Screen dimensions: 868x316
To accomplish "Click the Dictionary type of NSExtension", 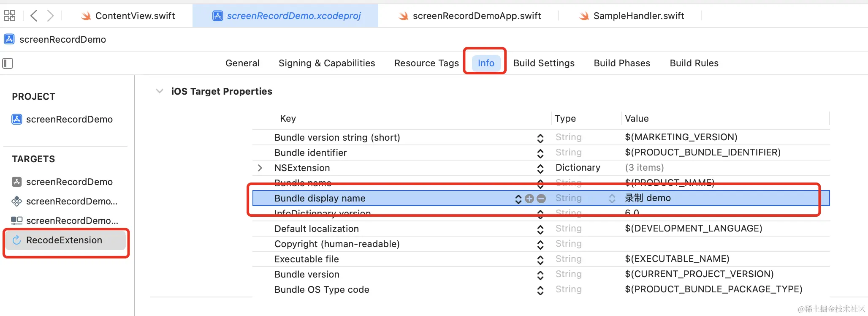I will (578, 168).
